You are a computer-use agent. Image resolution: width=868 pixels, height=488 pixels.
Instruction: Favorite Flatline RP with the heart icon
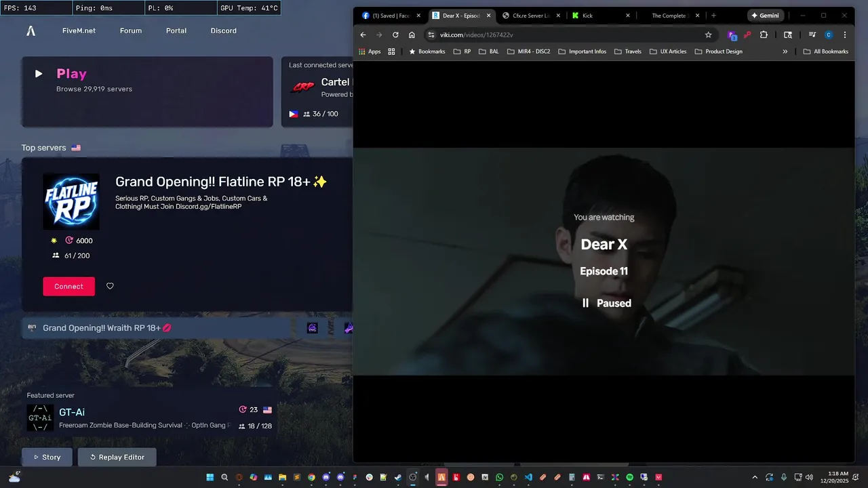click(x=110, y=286)
